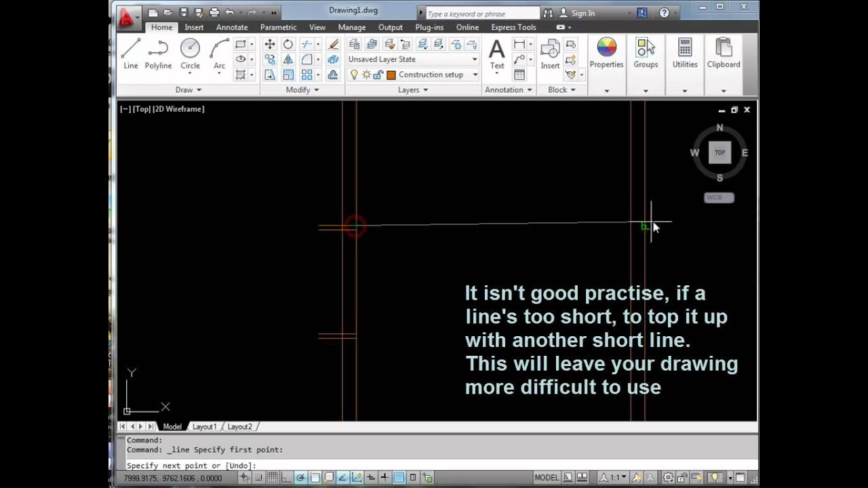
Task: Toggle MODEL space button in status bar
Action: pos(547,477)
